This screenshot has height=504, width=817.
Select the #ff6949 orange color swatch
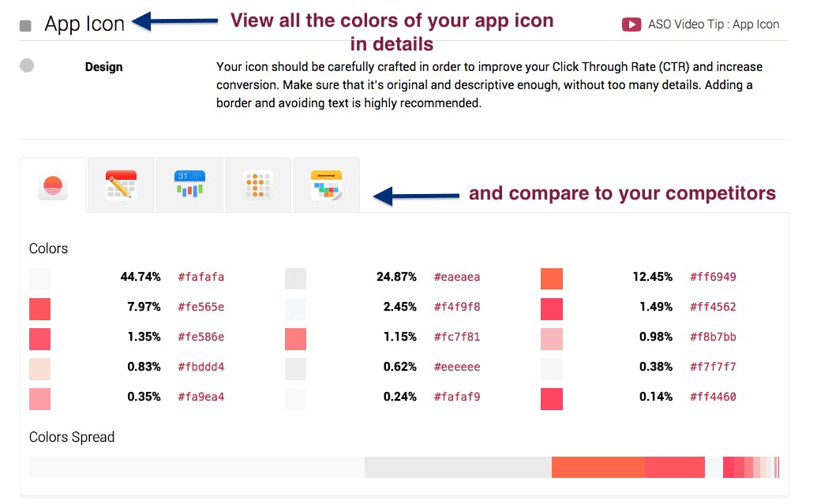552,278
